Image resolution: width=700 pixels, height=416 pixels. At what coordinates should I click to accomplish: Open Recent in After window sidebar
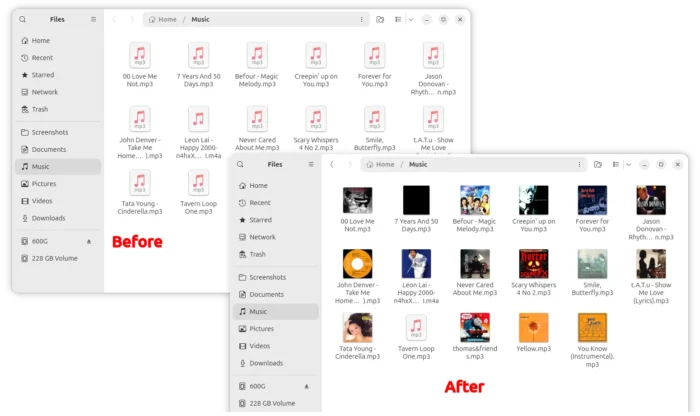click(x=276, y=203)
